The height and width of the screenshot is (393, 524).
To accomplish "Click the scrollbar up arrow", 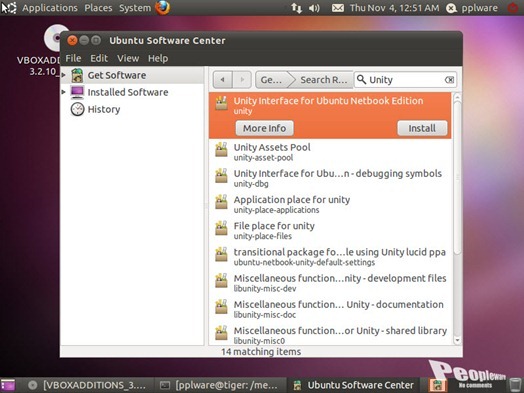I will pyautogui.click(x=457, y=97).
